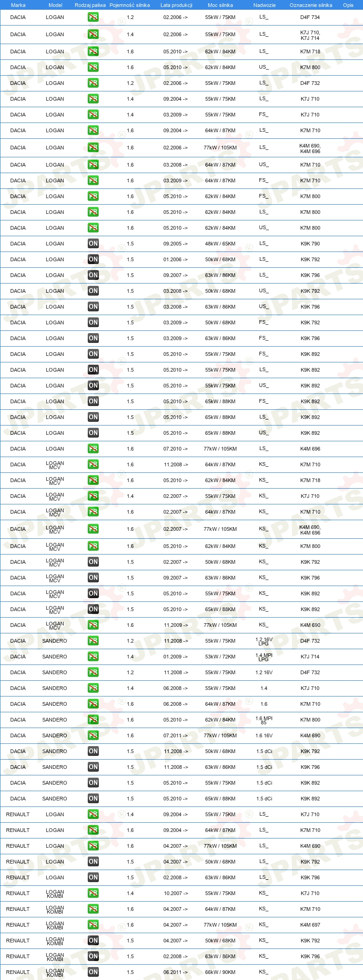Click diesel icon in Logan MCV 02.2007 K9K 792 row
363x980 pixels.
coord(93,562)
